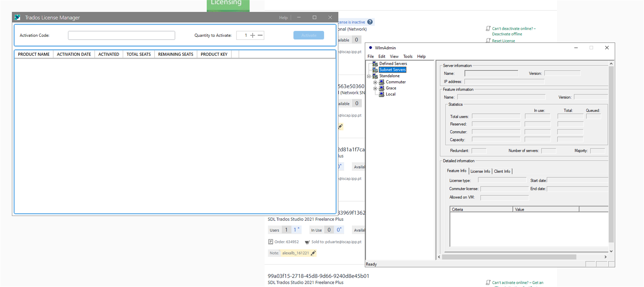Screen dimensions: 644x287
Task: Open the View menu in WlmAdmin
Action: [394, 57]
